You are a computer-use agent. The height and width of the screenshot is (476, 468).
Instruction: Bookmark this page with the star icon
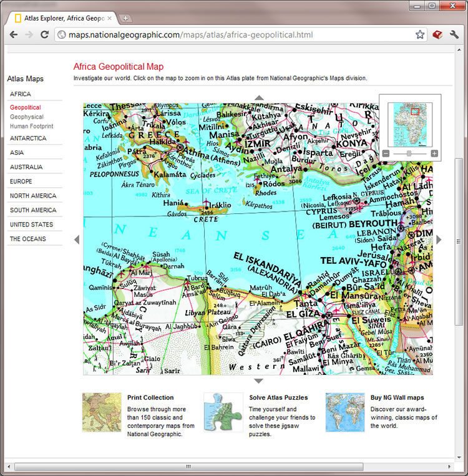click(420, 34)
